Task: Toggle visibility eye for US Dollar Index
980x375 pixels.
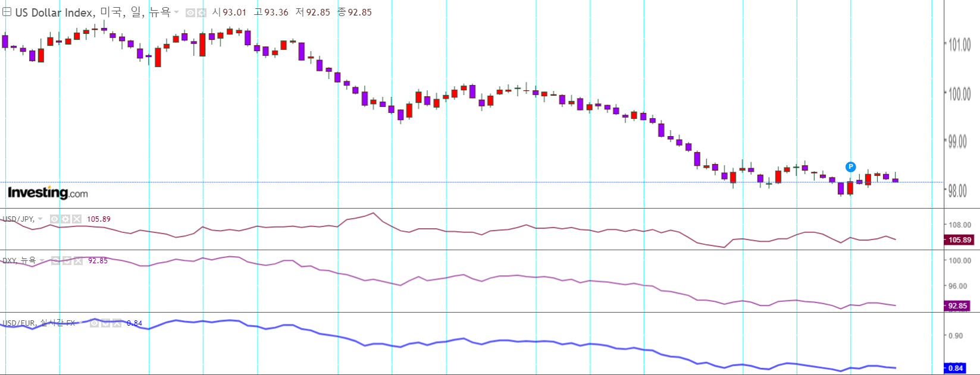Action: [190, 12]
